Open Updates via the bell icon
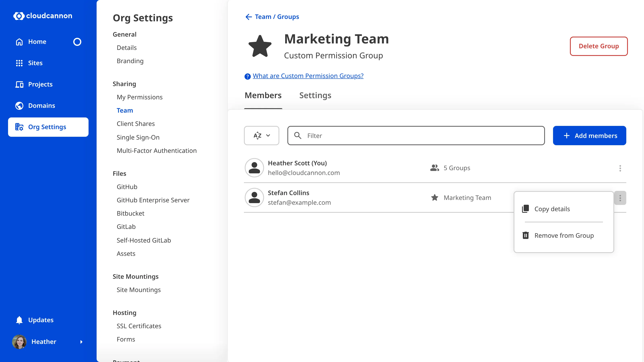Screen dimensions: 644x362 coord(19,320)
